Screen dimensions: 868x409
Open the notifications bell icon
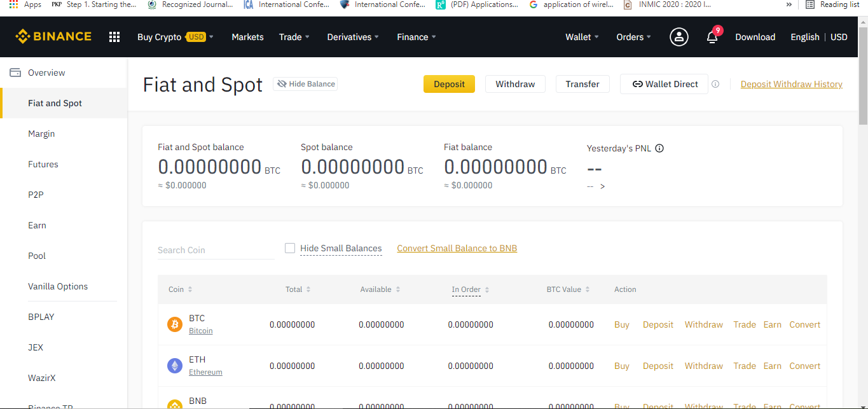click(712, 37)
